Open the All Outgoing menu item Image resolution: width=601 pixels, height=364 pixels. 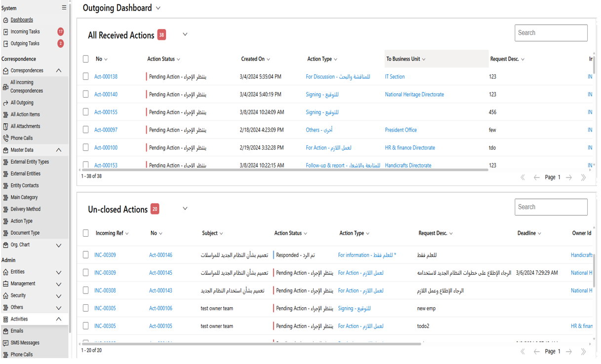(x=26, y=102)
